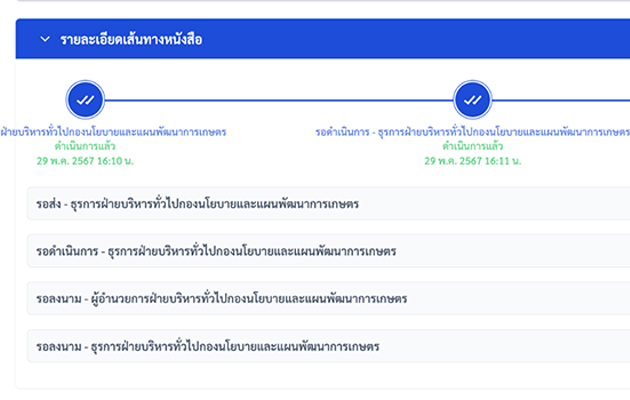The width and height of the screenshot is (630, 400).
Task: Click the second step double-check circle icon
Action: pyautogui.click(x=472, y=99)
